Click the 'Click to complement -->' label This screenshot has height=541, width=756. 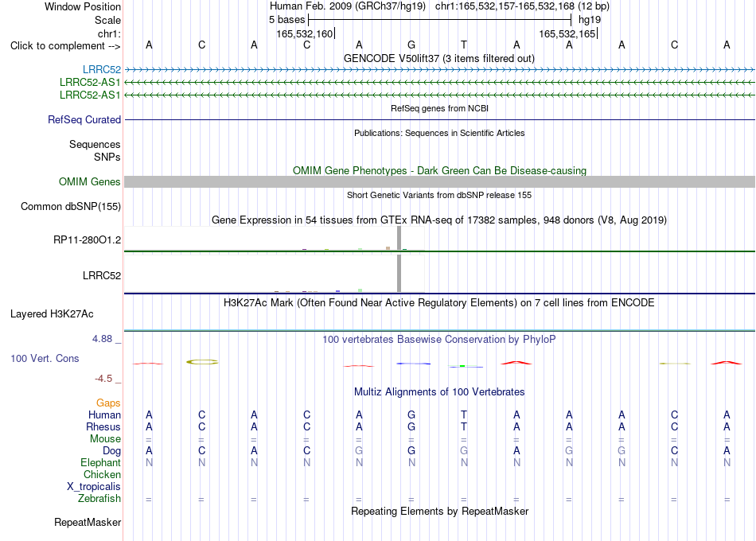[x=65, y=46]
